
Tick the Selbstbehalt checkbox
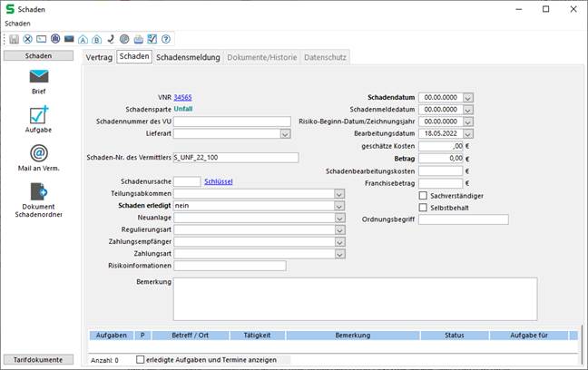(423, 208)
